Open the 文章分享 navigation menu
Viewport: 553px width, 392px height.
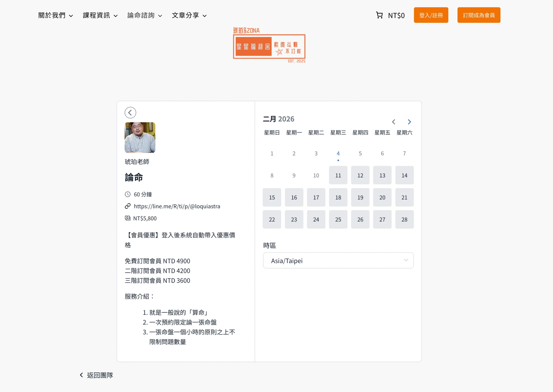coord(189,16)
